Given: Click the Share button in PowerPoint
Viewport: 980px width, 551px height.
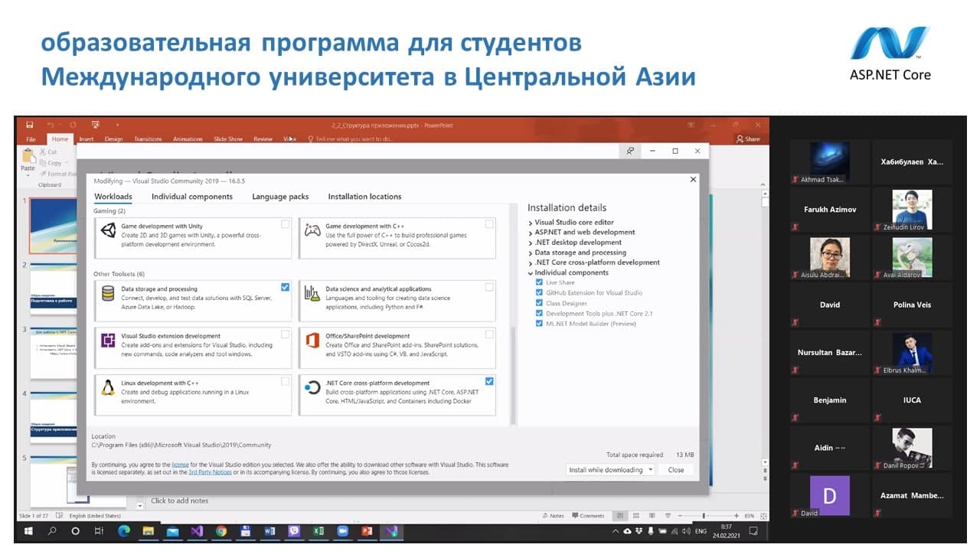Looking at the screenshot, I should pyautogui.click(x=748, y=139).
